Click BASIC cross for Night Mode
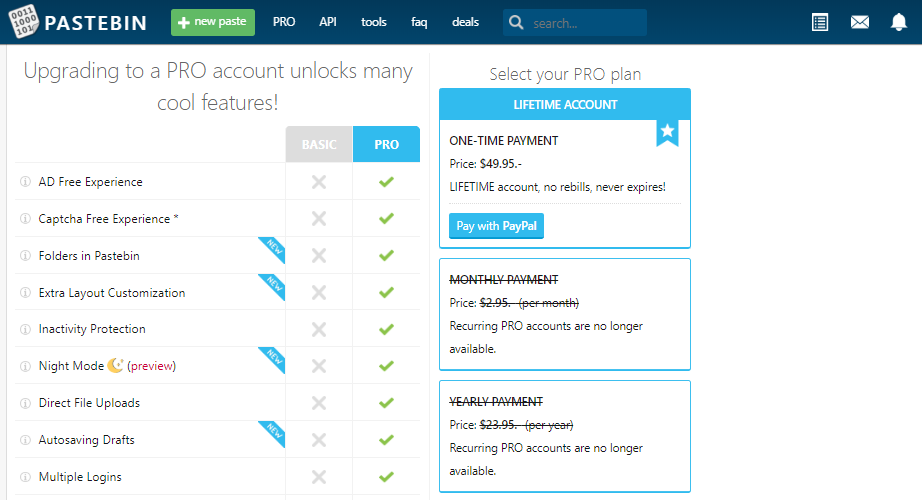 point(319,366)
